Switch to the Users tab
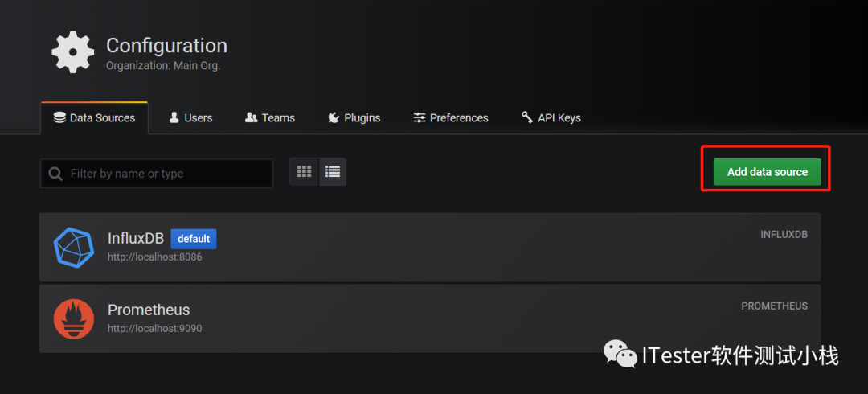Screen dimensions: 868x394 coord(190,118)
